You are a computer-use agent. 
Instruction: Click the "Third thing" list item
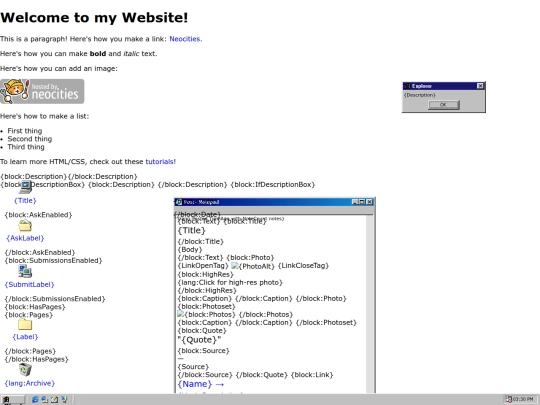(x=26, y=147)
